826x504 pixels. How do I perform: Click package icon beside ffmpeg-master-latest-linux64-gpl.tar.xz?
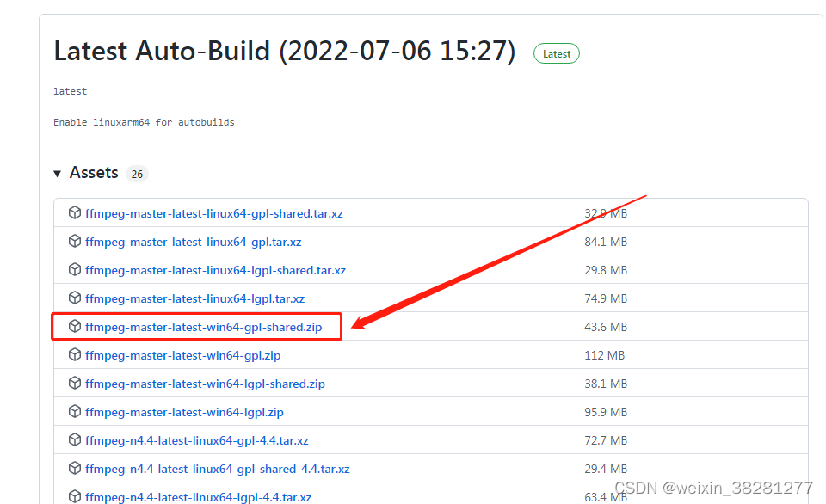75,241
